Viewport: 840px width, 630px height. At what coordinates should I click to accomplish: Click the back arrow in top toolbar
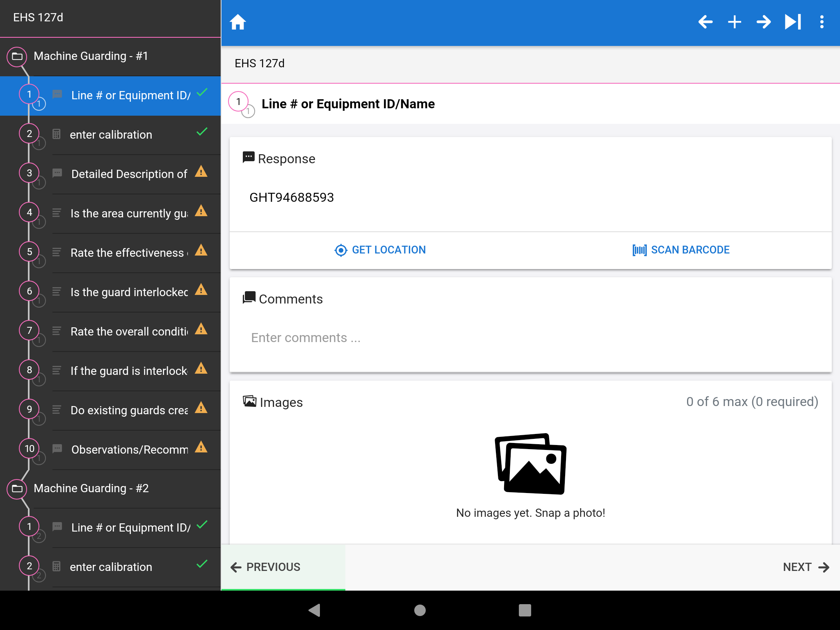point(705,22)
